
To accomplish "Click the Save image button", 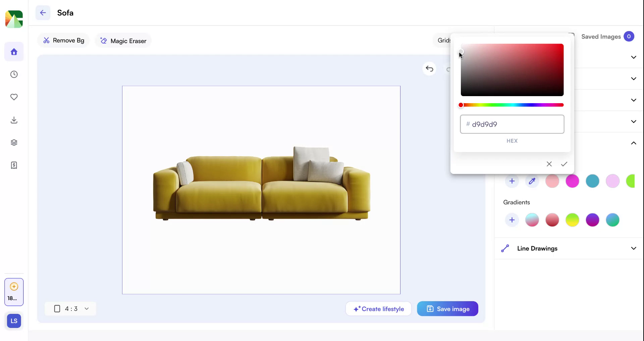I will pyautogui.click(x=447, y=309).
